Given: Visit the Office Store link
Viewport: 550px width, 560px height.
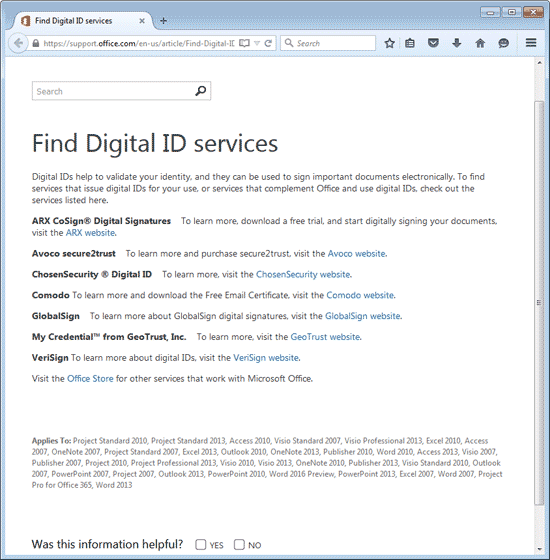Looking at the screenshot, I should click(90, 379).
